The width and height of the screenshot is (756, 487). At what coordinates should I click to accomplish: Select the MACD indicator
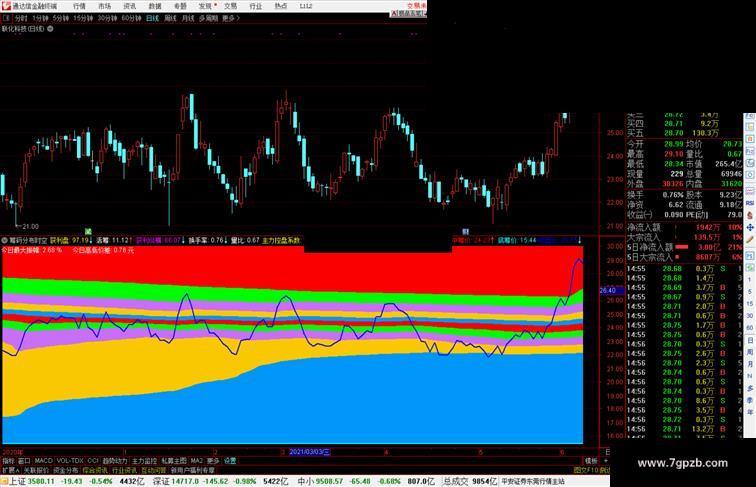[x=43, y=461]
